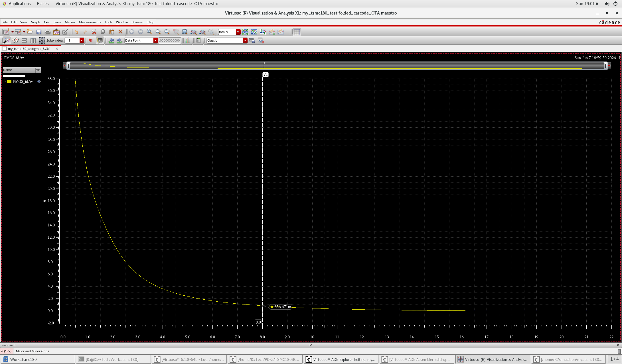Open the Applications system menu
622x364 pixels.
pyautogui.click(x=19, y=4)
